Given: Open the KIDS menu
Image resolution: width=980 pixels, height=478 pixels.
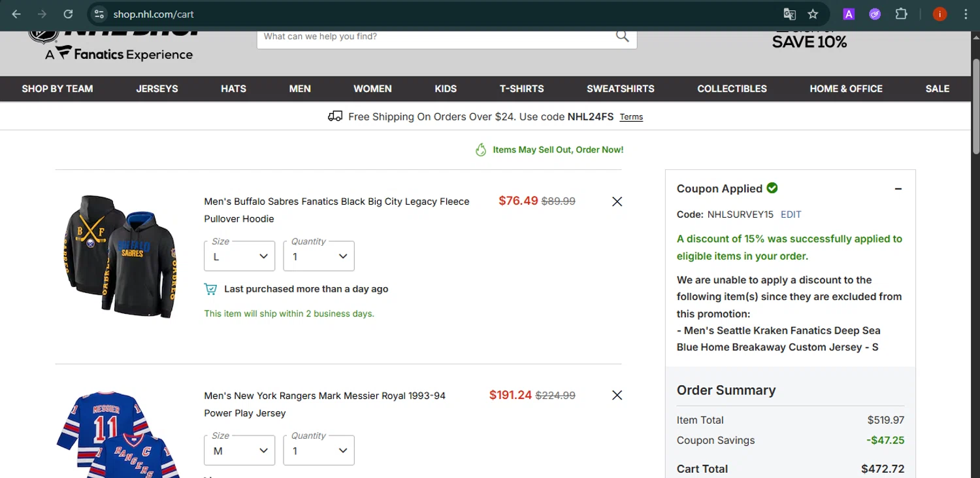Looking at the screenshot, I should pos(446,89).
